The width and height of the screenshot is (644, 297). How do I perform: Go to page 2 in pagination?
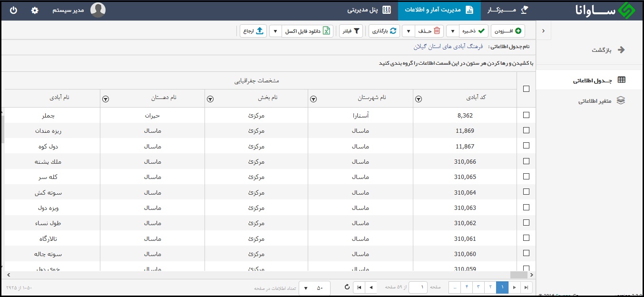[x=490, y=287]
